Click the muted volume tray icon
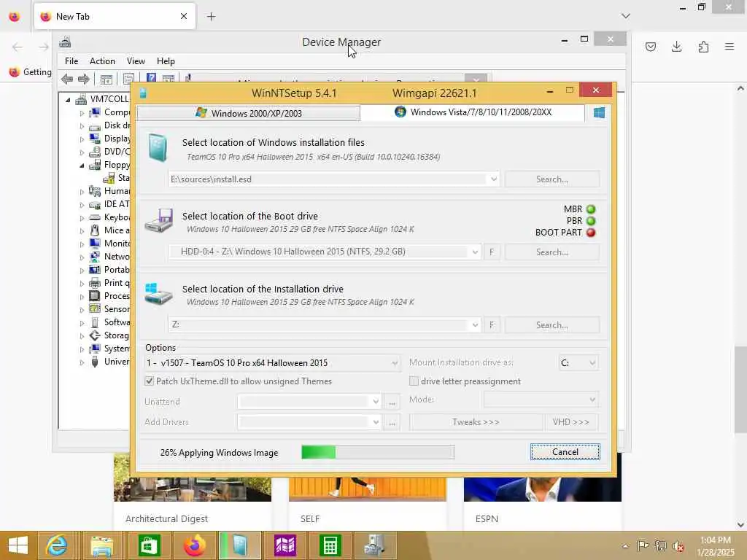747x560 pixels. pyautogui.click(x=678, y=546)
